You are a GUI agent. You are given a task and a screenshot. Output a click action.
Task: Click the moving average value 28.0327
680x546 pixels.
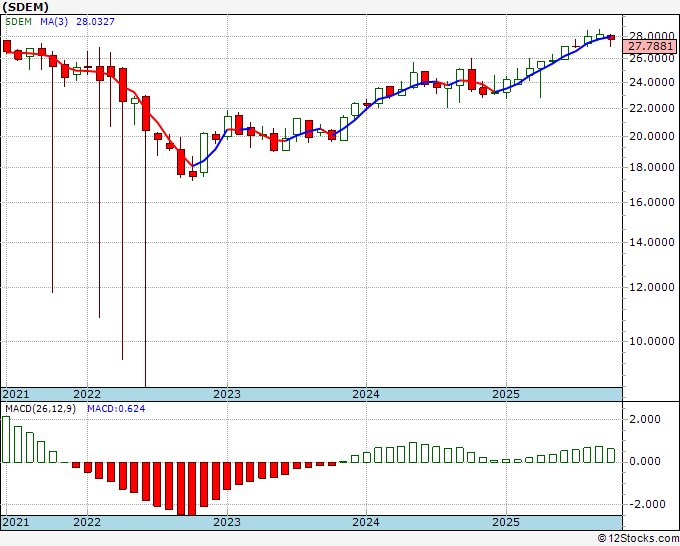pos(95,22)
